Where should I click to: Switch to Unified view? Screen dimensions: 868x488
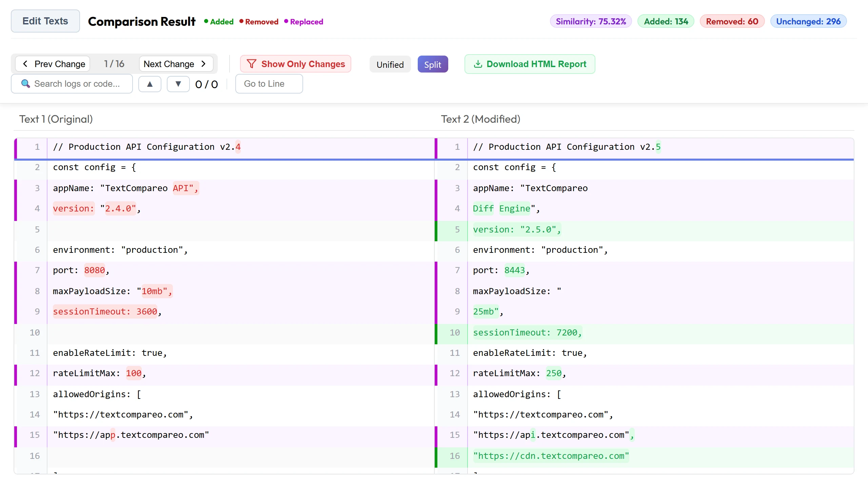point(390,64)
